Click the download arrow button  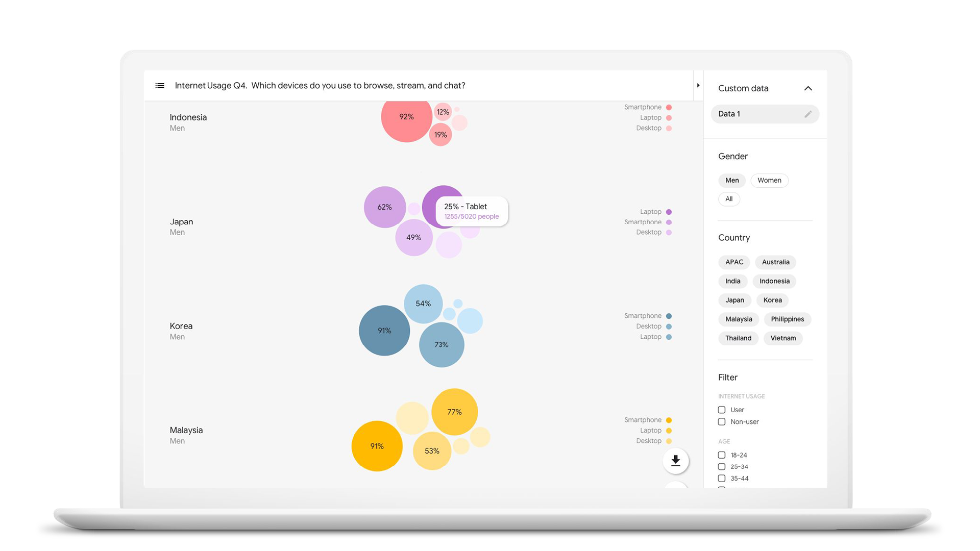[675, 460]
